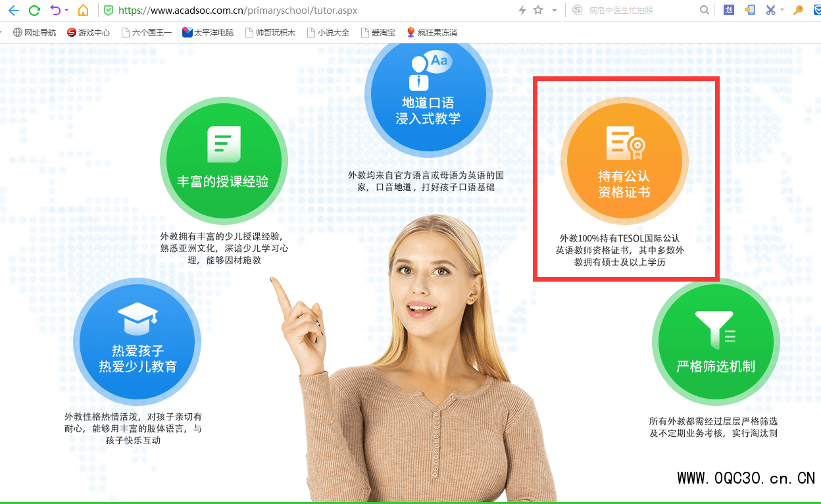821x504 pixels.
Task: Click the text about 外教100%持有TESOL国际公认
Action: click(620, 250)
